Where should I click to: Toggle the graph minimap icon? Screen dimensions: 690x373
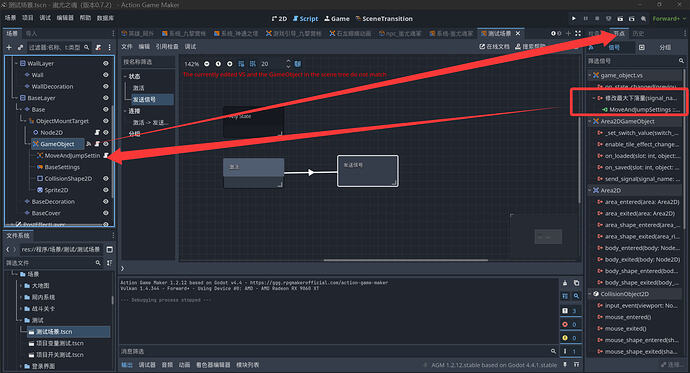(298, 64)
